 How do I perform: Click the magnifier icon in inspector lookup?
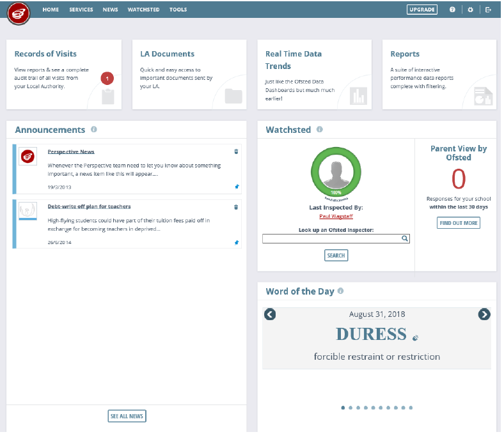pos(404,238)
